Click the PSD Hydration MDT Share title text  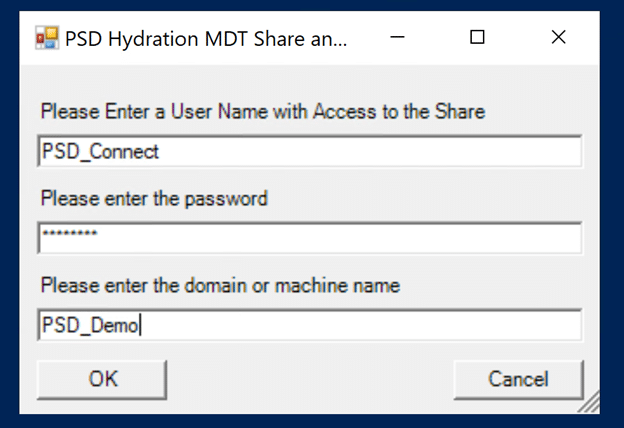[x=206, y=39]
